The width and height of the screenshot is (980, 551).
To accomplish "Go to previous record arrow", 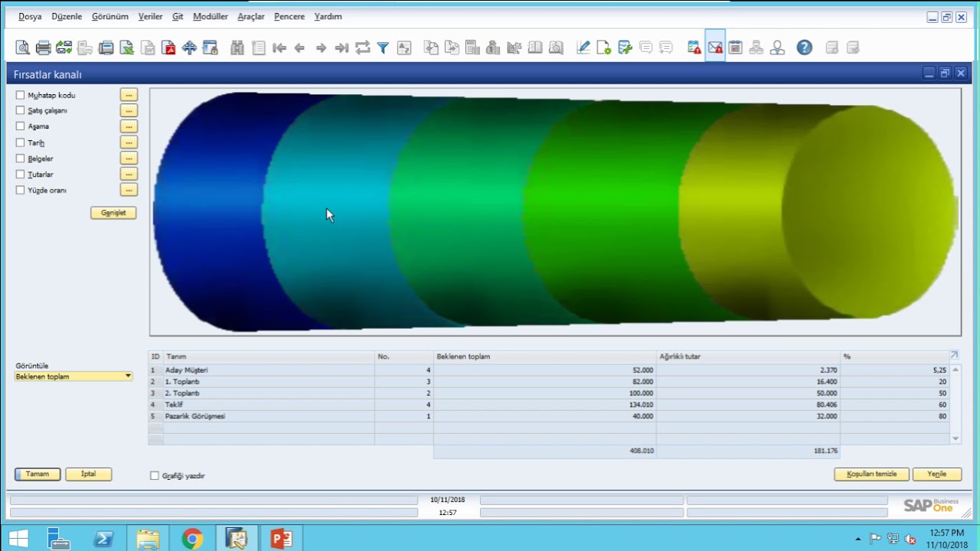I will (x=300, y=47).
